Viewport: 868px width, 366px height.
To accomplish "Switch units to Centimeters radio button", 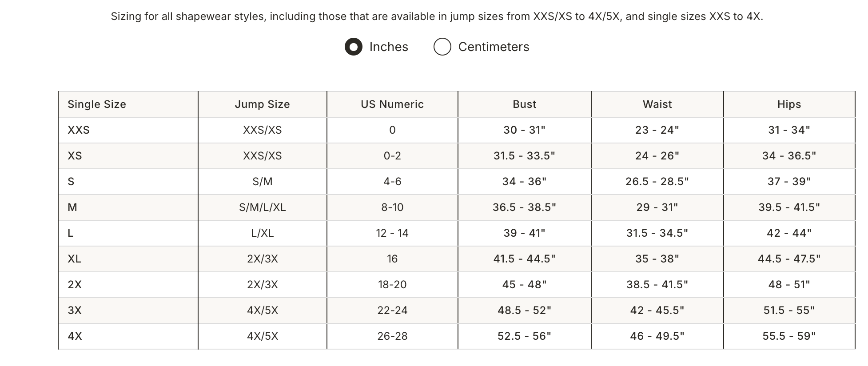I will click(x=442, y=47).
